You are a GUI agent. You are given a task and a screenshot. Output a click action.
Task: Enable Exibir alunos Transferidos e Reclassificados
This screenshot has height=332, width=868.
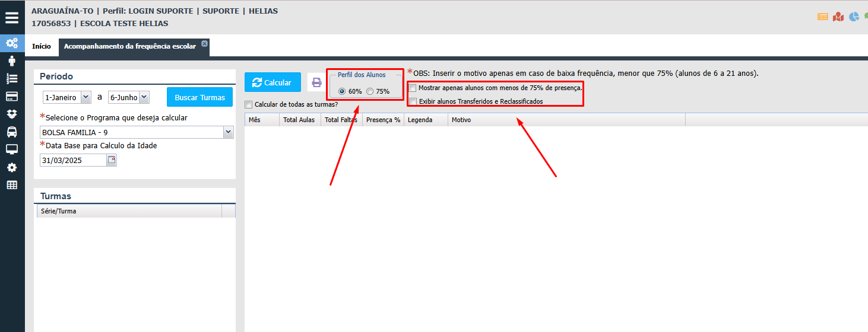coord(413,101)
